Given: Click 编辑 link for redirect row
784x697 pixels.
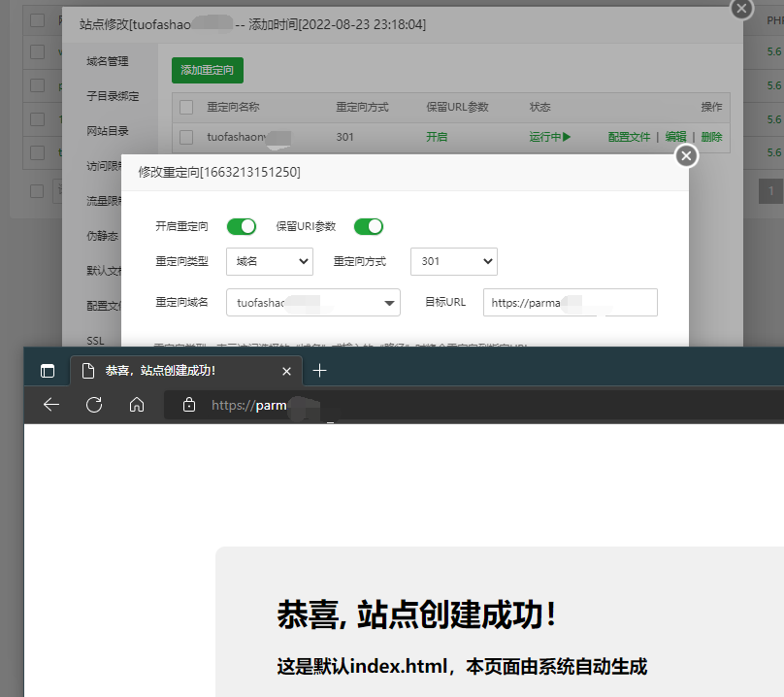Looking at the screenshot, I should click(x=675, y=137).
